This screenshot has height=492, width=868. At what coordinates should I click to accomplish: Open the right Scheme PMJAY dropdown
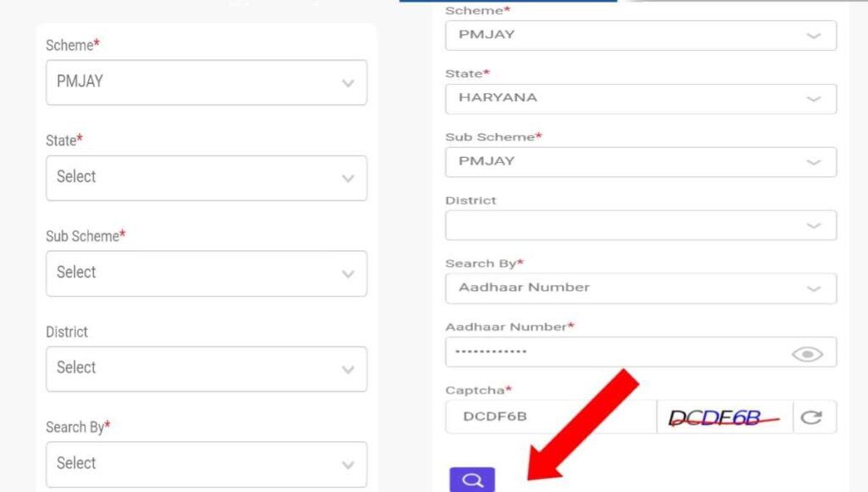tap(640, 35)
